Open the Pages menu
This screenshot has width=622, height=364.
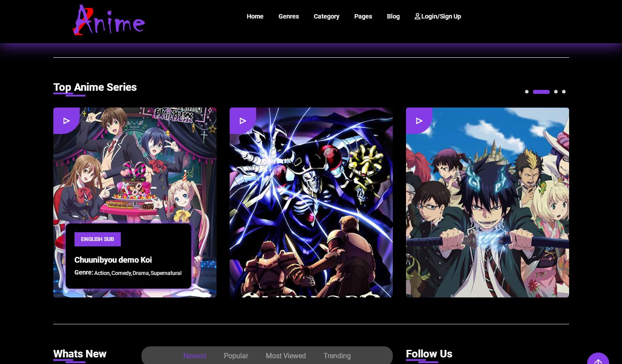[x=363, y=16]
